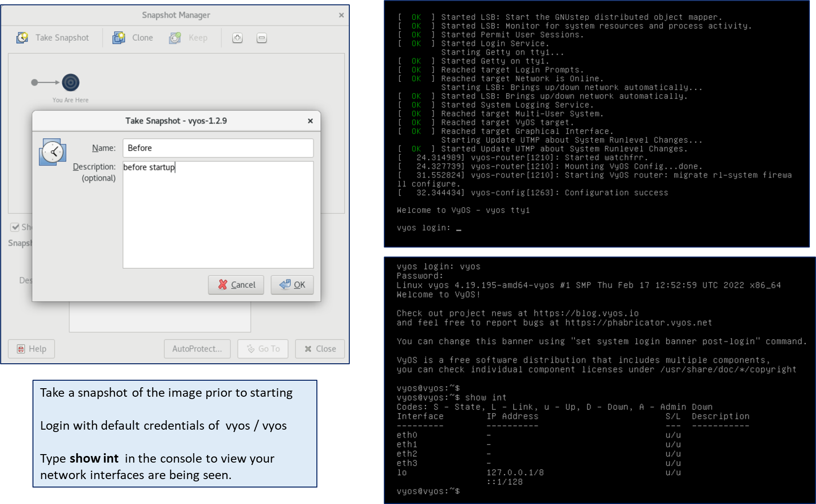Close the Take Snapshot dialog window
This screenshot has width=816, height=504.
tap(310, 121)
